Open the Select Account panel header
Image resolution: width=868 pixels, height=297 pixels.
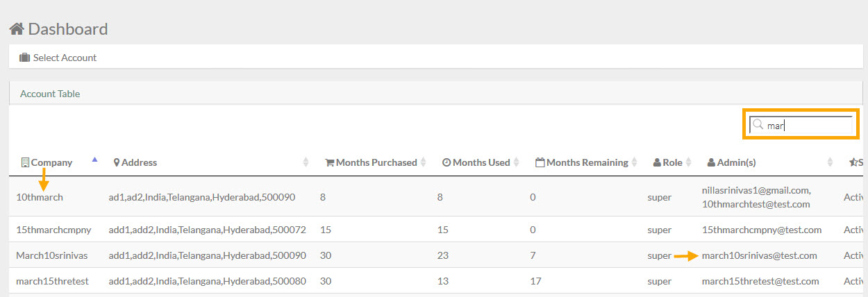click(435, 58)
